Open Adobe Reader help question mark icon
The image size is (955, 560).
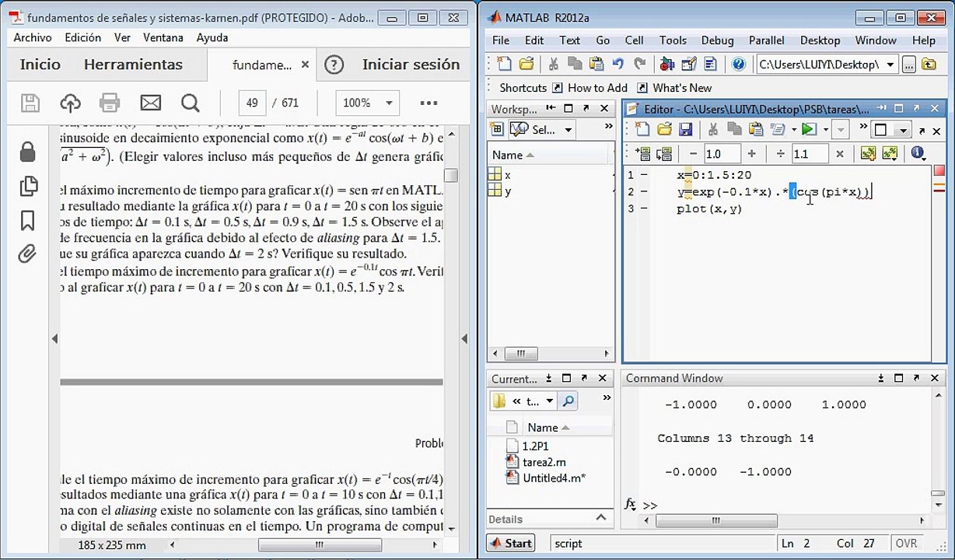tap(334, 65)
